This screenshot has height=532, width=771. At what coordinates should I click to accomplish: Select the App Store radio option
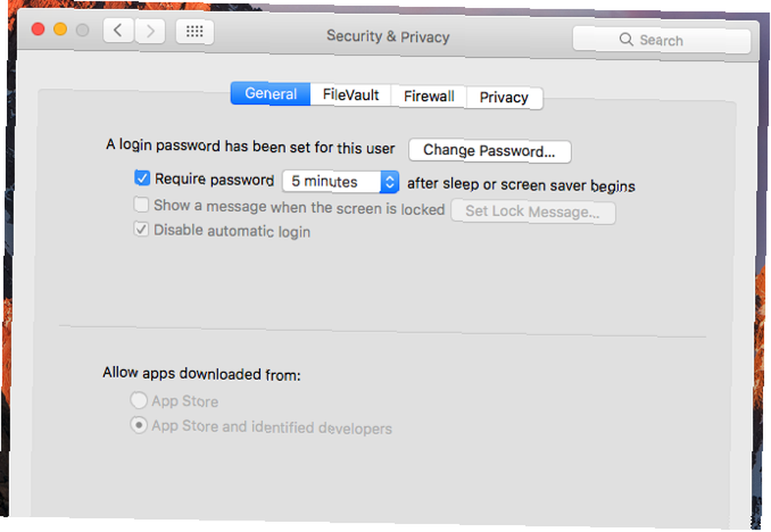click(139, 399)
